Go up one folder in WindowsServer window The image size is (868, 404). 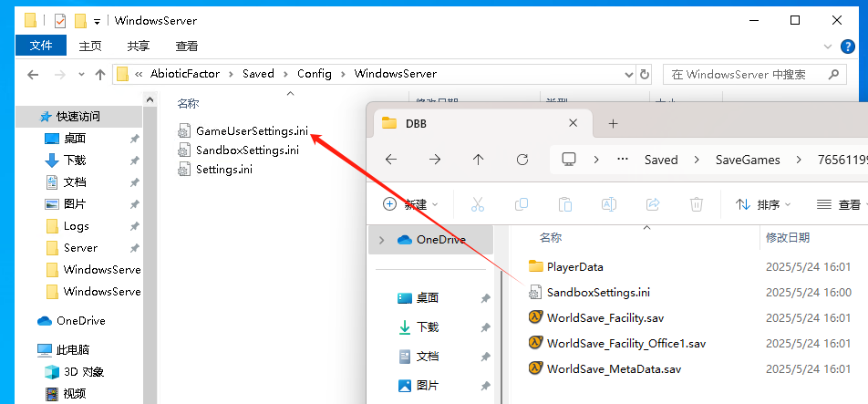[x=100, y=74]
